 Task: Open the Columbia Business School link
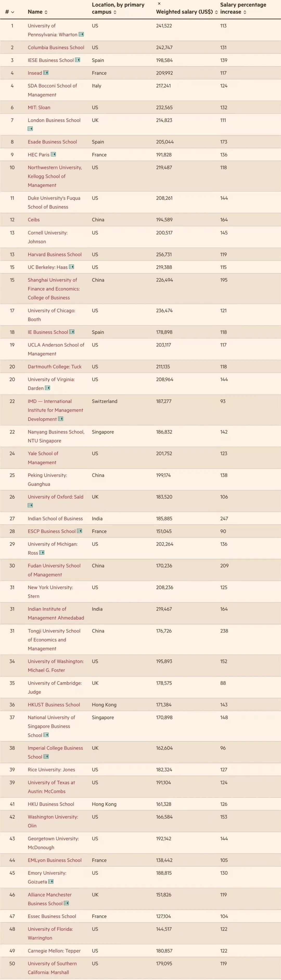[56, 48]
